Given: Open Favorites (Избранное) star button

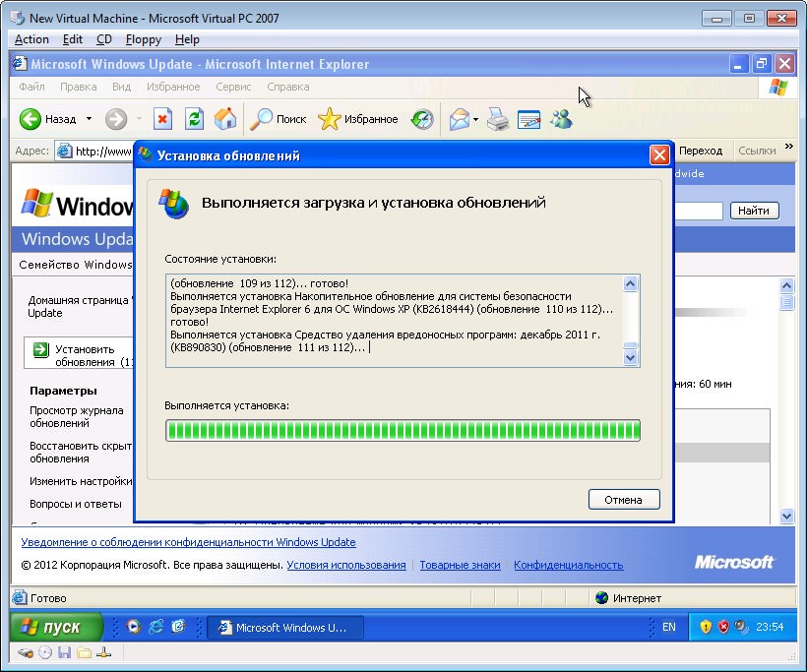Looking at the screenshot, I should click(x=358, y=119).
